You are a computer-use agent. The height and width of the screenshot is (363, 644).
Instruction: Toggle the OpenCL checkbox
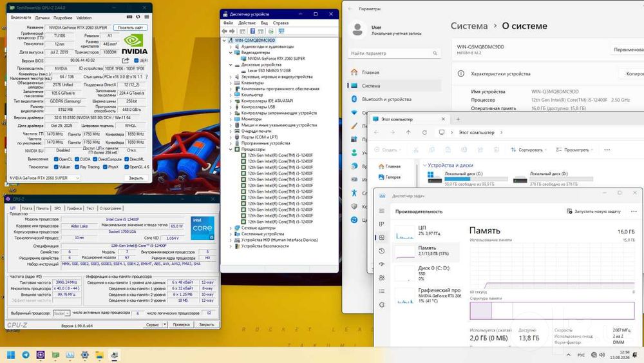point(56,159)
